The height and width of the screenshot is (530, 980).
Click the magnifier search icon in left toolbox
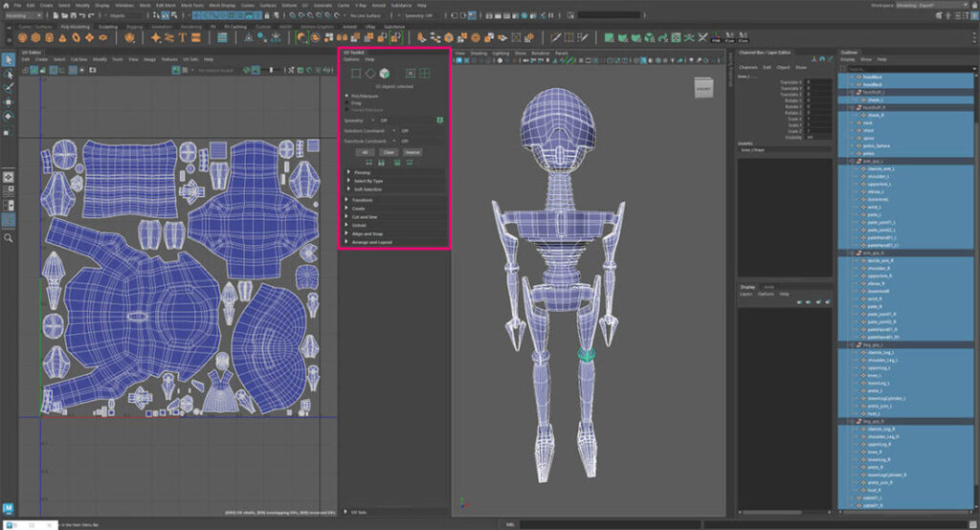(x=8, y=237)
